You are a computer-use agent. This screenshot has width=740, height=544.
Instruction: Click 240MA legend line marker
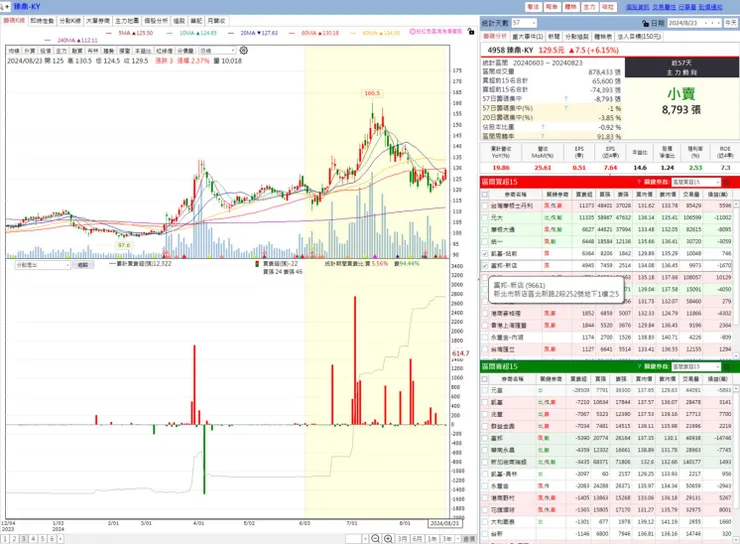click(48, 40)
